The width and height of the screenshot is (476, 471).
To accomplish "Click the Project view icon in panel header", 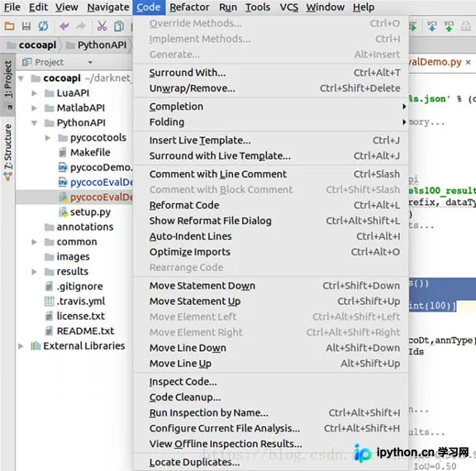I will (26, 62).
